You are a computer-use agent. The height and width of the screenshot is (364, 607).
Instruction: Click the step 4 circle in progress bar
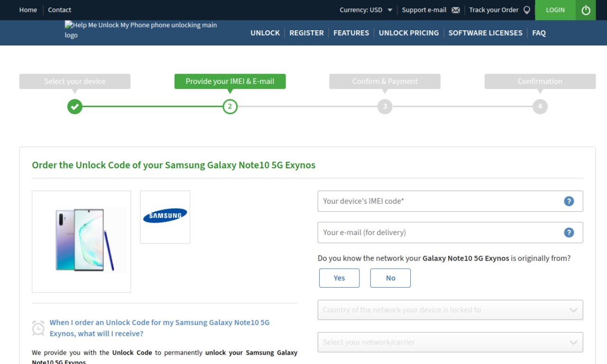540,107
